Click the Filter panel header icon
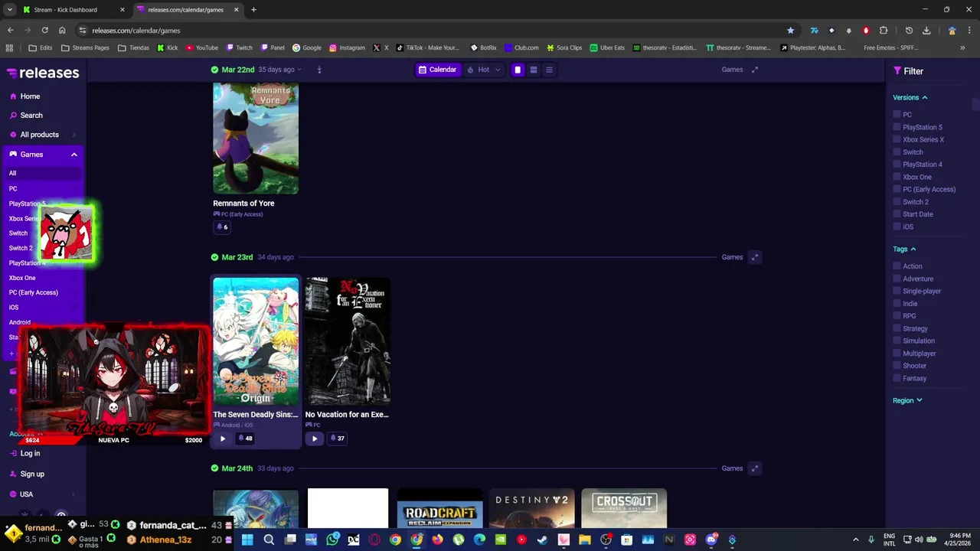980x551 pixels. click(x=897, y=71)
